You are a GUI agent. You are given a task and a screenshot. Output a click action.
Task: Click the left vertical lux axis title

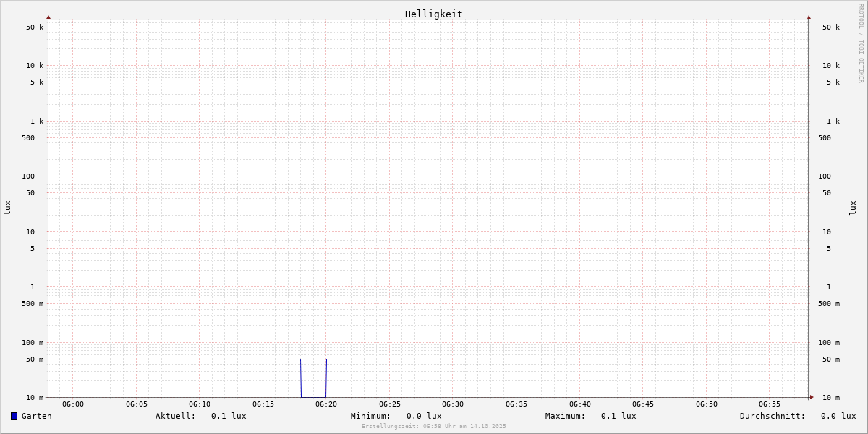coord(7,208)
